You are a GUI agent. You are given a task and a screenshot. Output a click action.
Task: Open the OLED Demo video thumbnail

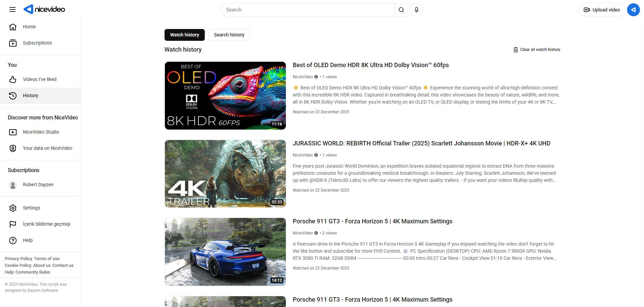pos(225,95)
